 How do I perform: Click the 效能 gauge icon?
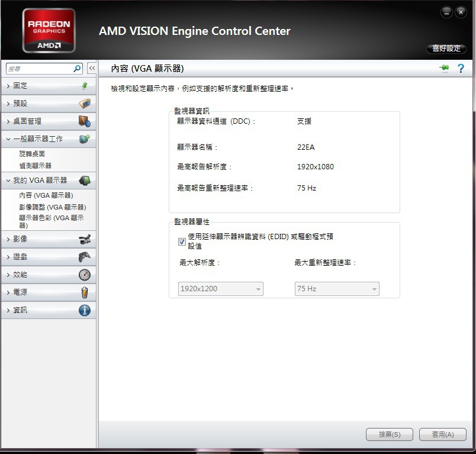tap(85, 275)
